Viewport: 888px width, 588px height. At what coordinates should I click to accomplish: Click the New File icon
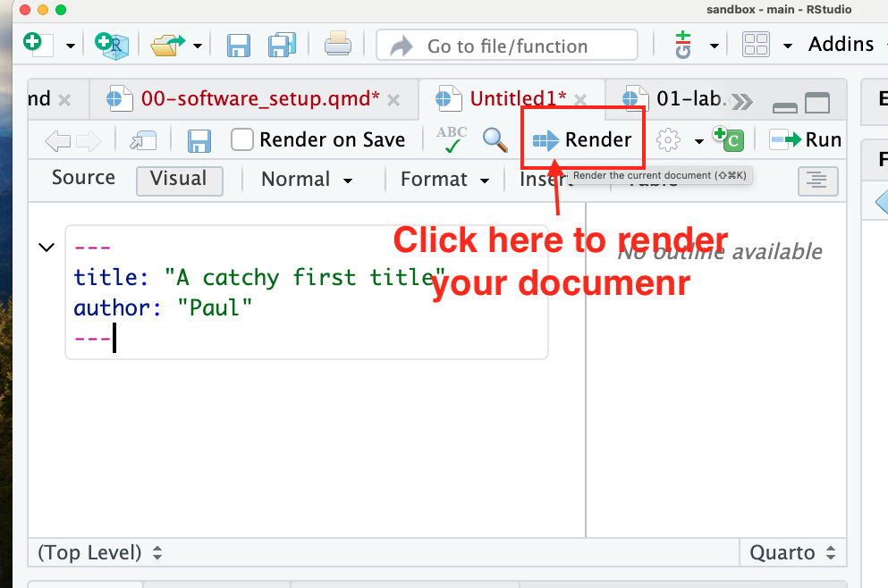(34, 44)
